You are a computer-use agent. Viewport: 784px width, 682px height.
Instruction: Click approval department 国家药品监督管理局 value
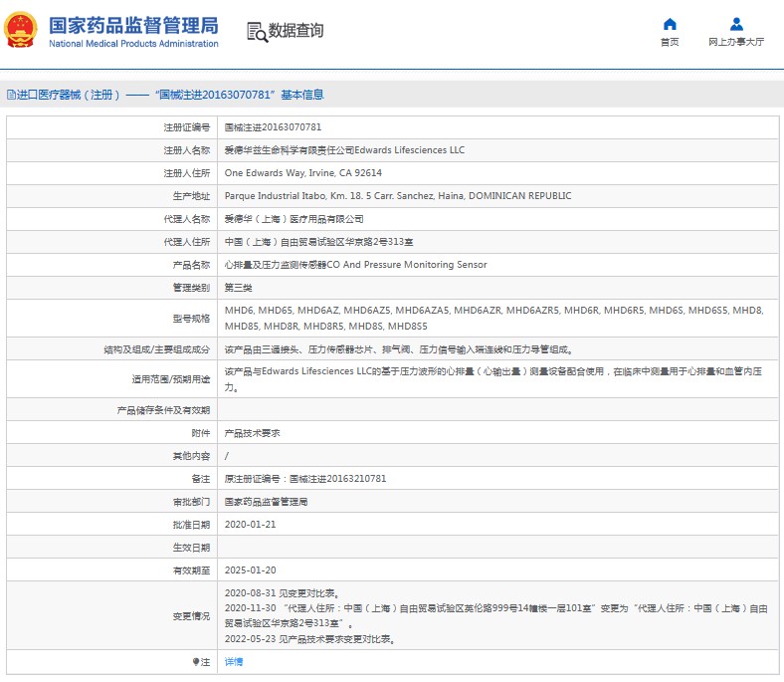(x=266, y=502)
